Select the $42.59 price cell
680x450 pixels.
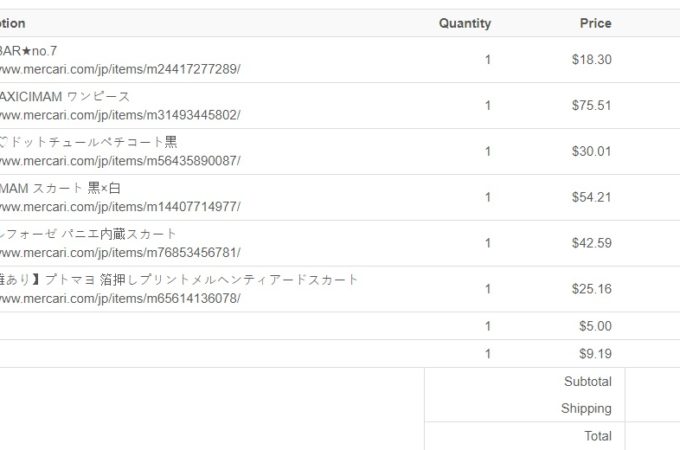[x=591, y=244]
